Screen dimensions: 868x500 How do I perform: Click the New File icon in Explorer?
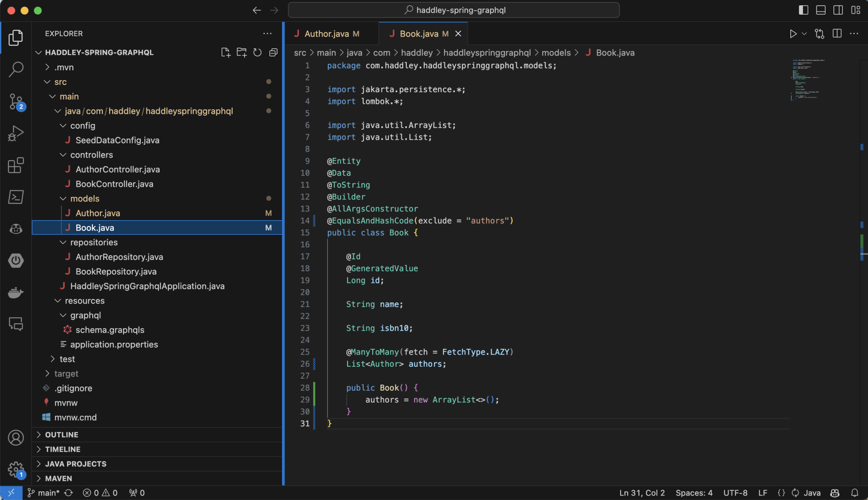(x=226, y=52)
